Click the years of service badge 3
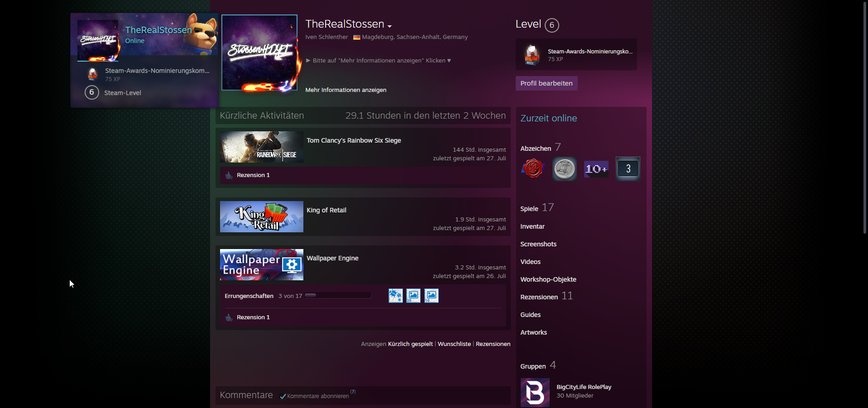Screen dimensions: 868x408 [628, 169]
